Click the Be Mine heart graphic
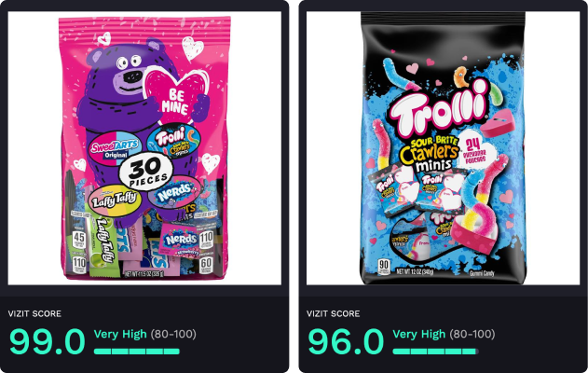Screen dimensions: 588x373 pyautogui.click(x=176, y=96)
